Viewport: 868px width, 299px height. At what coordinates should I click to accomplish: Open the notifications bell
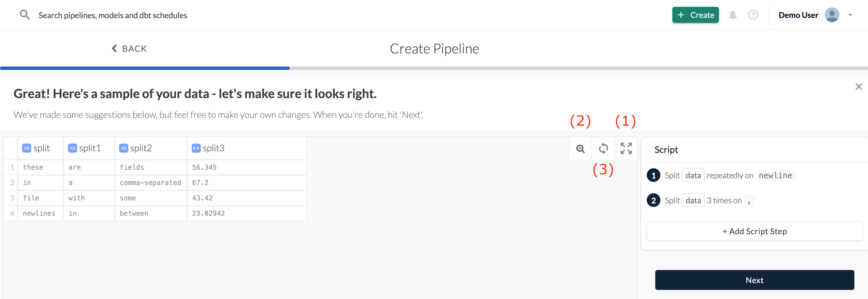tap(733, 15)
